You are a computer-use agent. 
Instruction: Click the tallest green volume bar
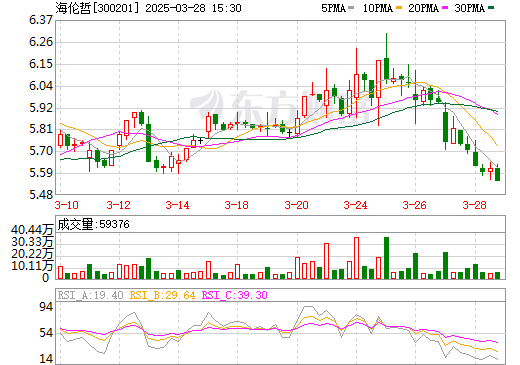click(386, 258)
